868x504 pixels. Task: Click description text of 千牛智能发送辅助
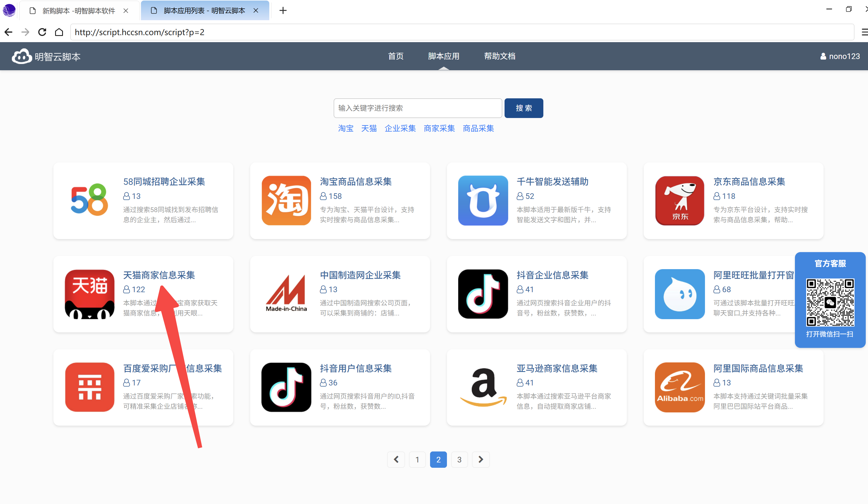[564, 214]
